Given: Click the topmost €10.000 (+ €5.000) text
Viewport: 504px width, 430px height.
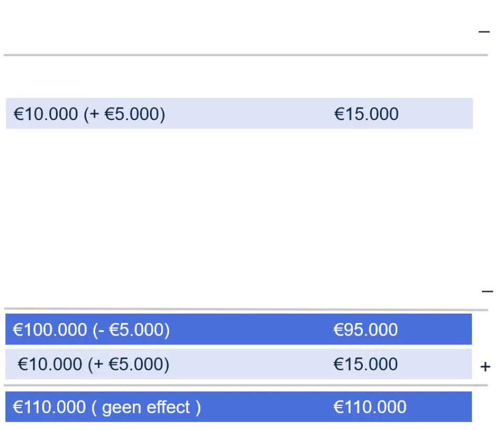Looking at the screenshot, I should coord(89,114).
